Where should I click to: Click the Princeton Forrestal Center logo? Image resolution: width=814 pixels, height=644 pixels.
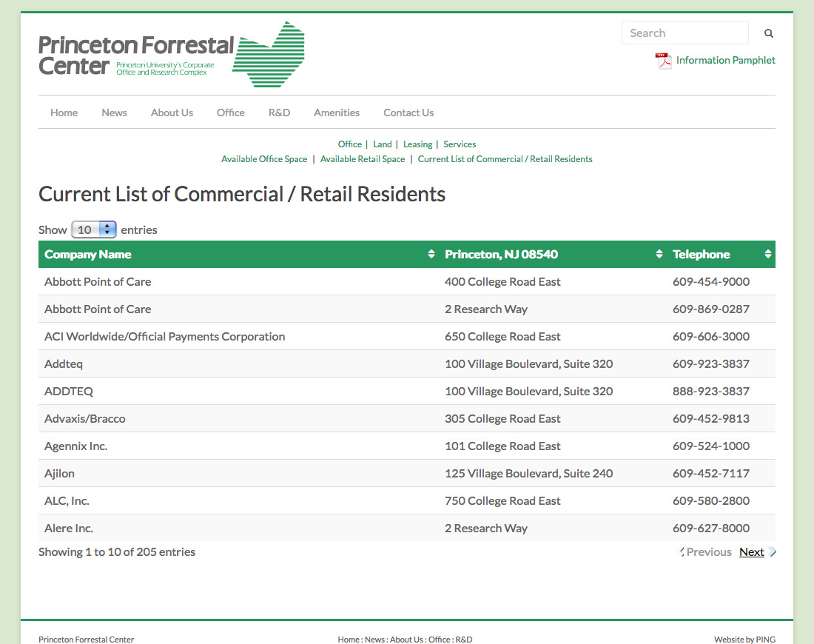point(172,55)
